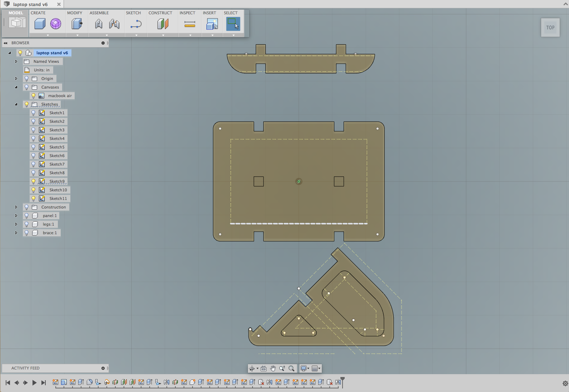Collapse the Sketches folder
The image size is (569, 392).
(x=16, y=104)
